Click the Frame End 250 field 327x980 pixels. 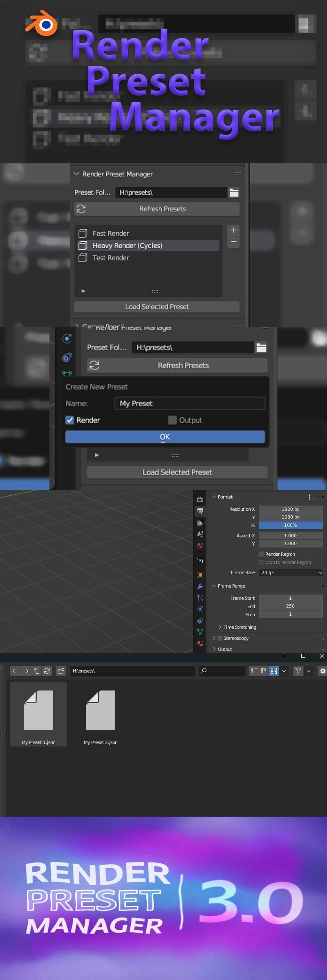click(291, 606)
